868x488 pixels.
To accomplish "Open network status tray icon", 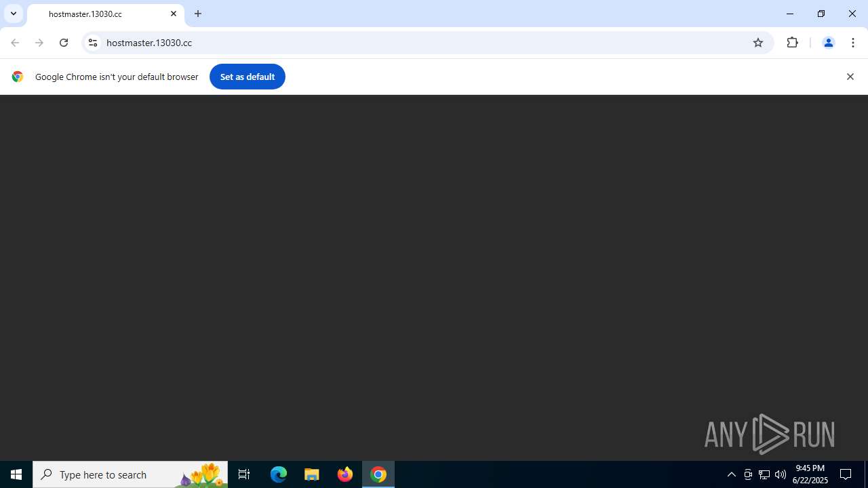I will click(x=764, y=474).
